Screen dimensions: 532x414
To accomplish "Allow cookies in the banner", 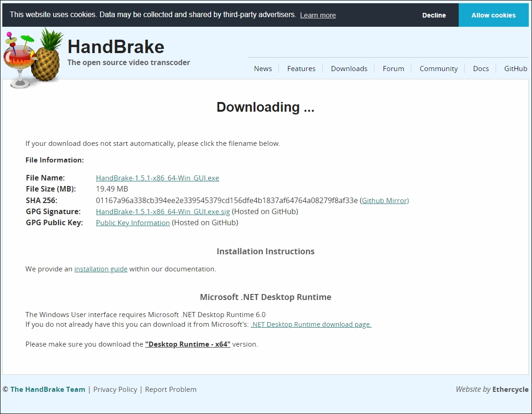I will 493,15.
